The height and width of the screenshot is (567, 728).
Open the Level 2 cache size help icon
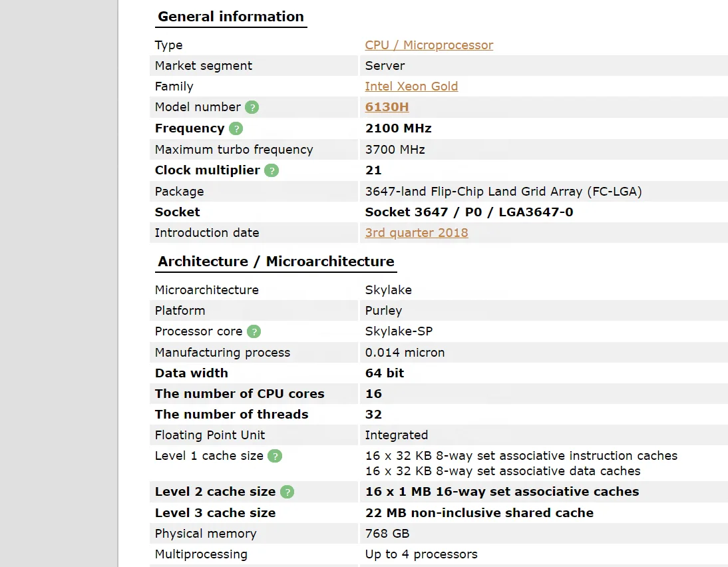pos(287,492)
